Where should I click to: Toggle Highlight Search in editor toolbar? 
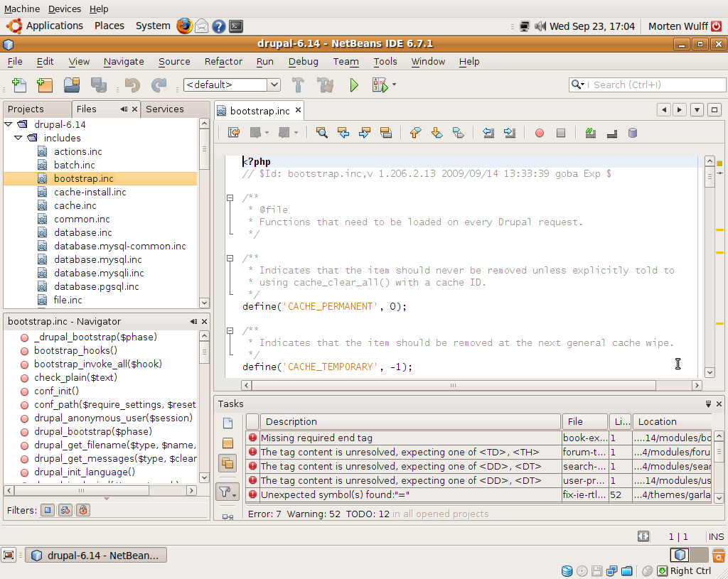(x=386, y=133)
